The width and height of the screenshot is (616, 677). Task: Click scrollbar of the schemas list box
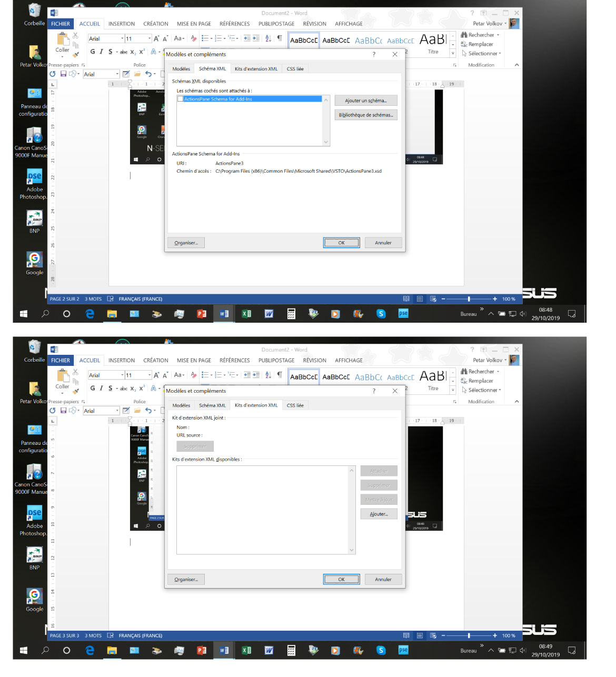(326, 121)
